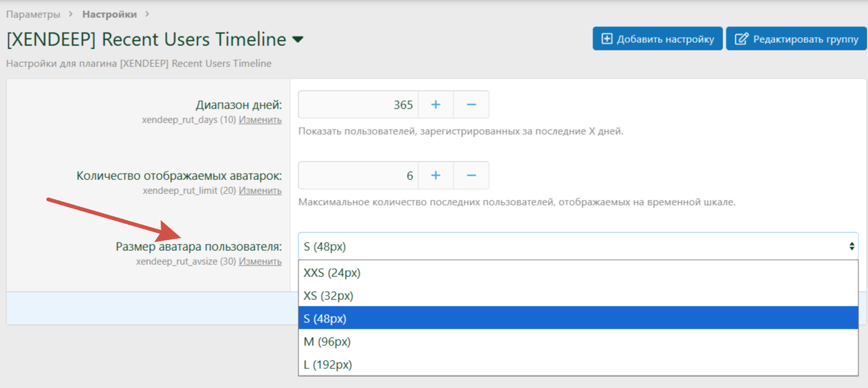
Task: Click the Диапазон дней label
Action: coord(239,105)
